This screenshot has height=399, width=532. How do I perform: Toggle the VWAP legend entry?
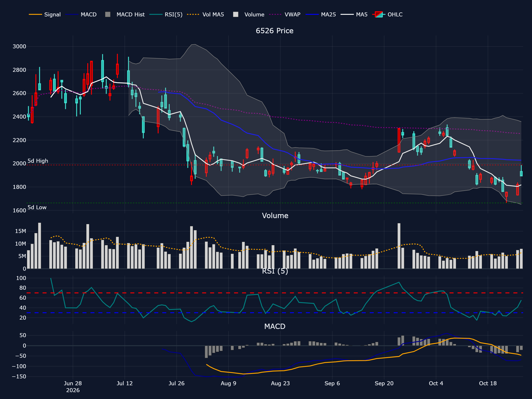[x=285, y=14]
